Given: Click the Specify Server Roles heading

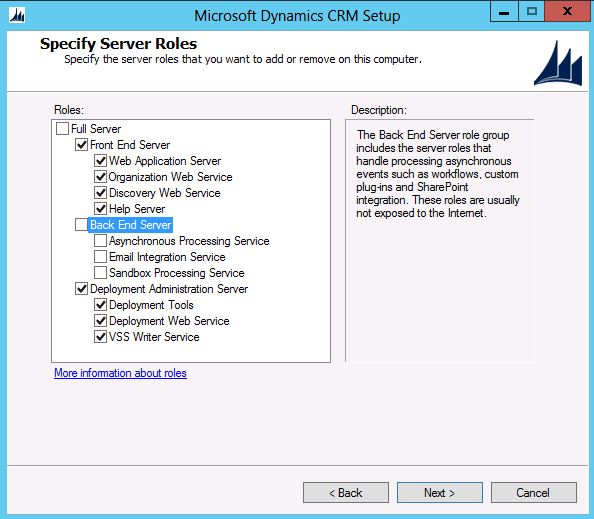Looking at the screenshot, I should 119,44.
